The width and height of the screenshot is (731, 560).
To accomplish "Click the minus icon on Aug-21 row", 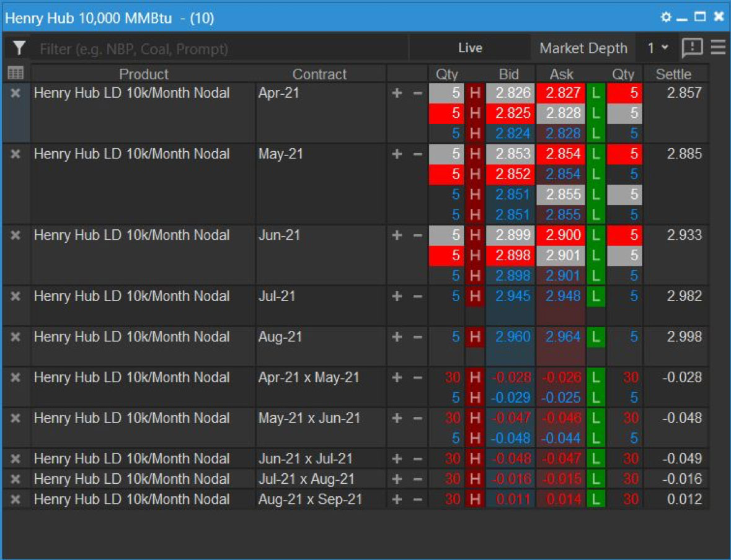I will [x=418, y=337].
